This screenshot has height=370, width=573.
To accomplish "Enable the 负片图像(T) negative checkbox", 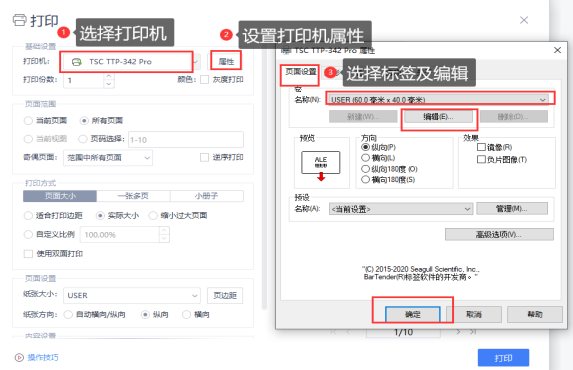I will pos(481,159).
